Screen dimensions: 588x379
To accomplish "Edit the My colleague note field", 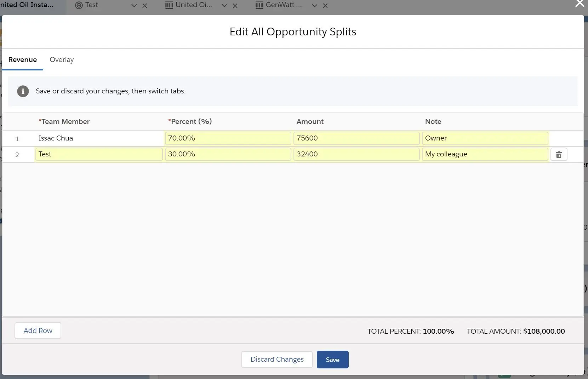I will click(485, 154).
